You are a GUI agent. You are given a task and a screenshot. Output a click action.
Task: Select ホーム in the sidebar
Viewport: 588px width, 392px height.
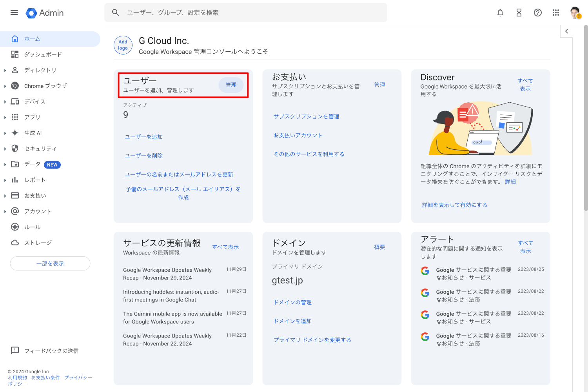point(50,39)
